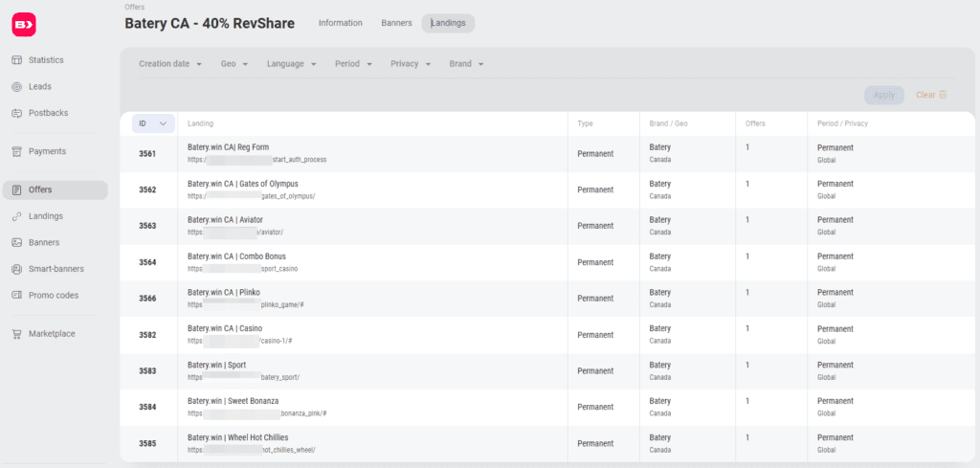Switch to the Information tab

340,23
